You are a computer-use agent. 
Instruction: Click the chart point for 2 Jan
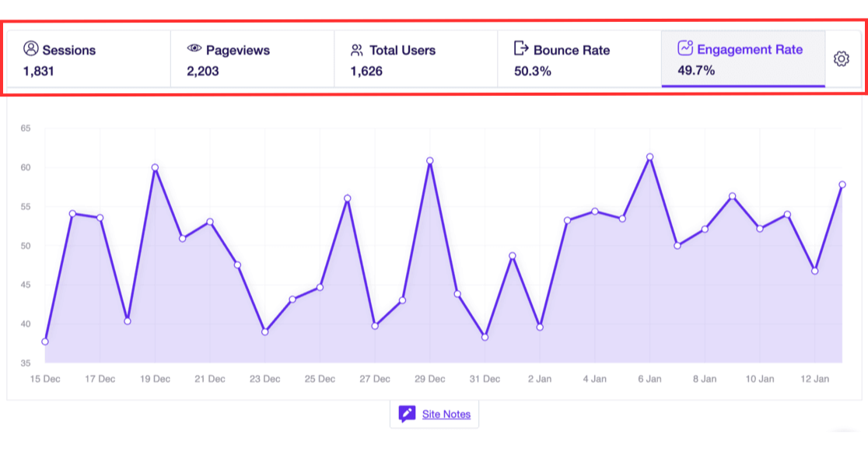tap(540, 328)
